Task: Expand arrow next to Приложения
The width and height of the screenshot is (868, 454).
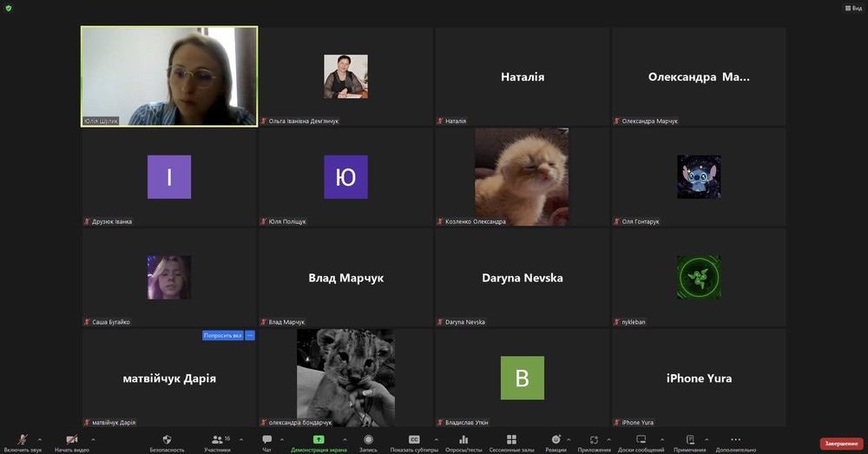Action: pyautogui.click(x=609, y=439)
